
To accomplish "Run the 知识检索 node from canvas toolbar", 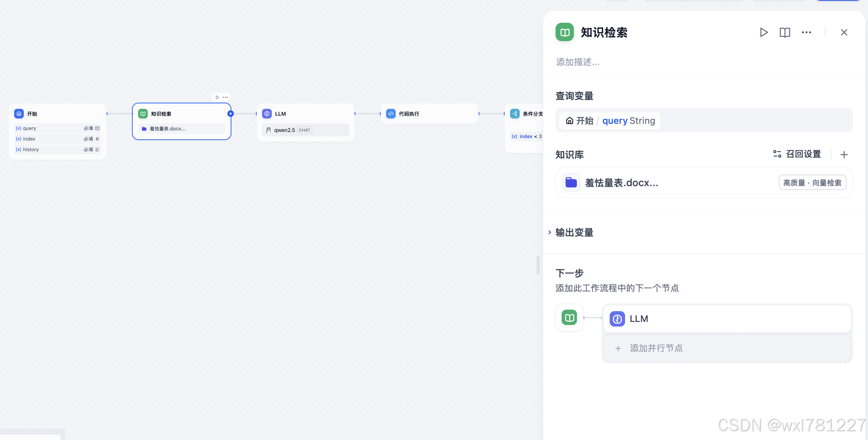I will [217, 97].
